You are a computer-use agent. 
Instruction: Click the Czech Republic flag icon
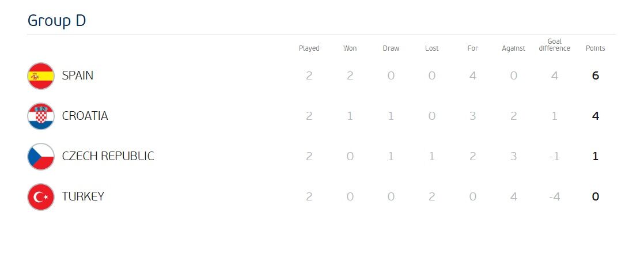click(x=41, y=157)
